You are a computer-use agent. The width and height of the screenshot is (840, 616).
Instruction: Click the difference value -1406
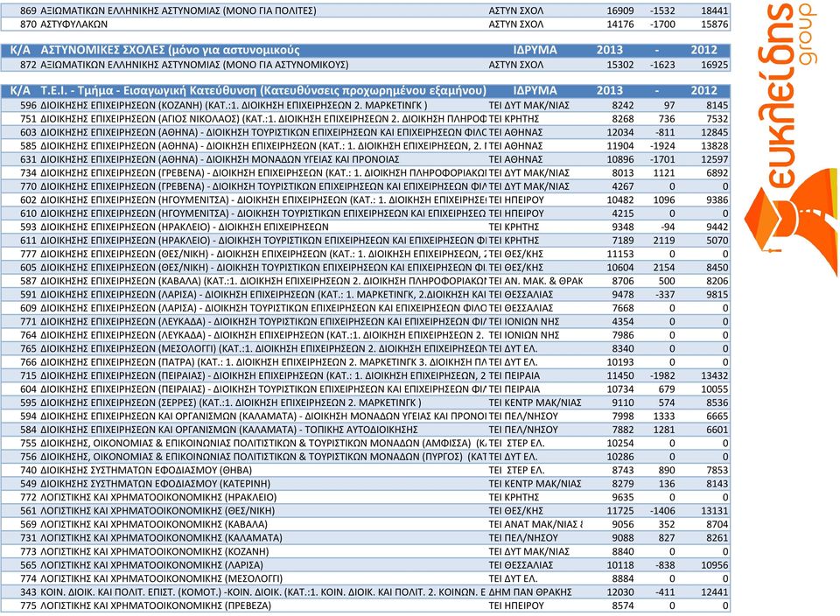pos(662,511)
